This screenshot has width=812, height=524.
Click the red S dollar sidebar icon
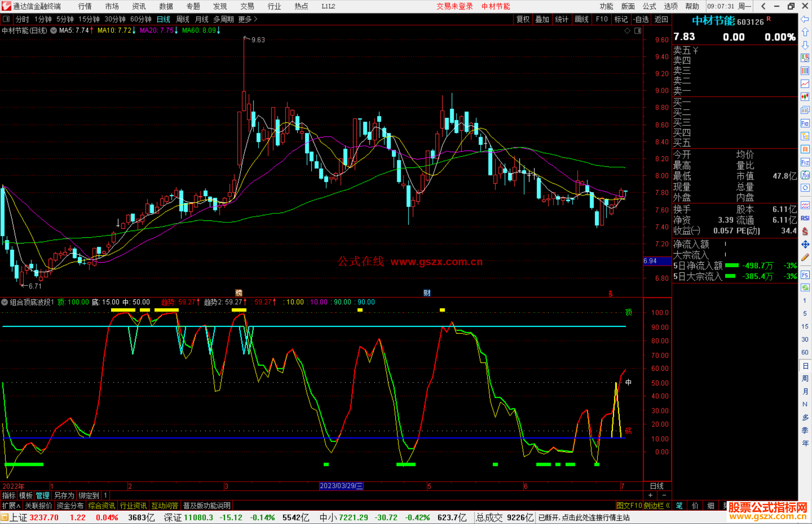pos(805,231)
